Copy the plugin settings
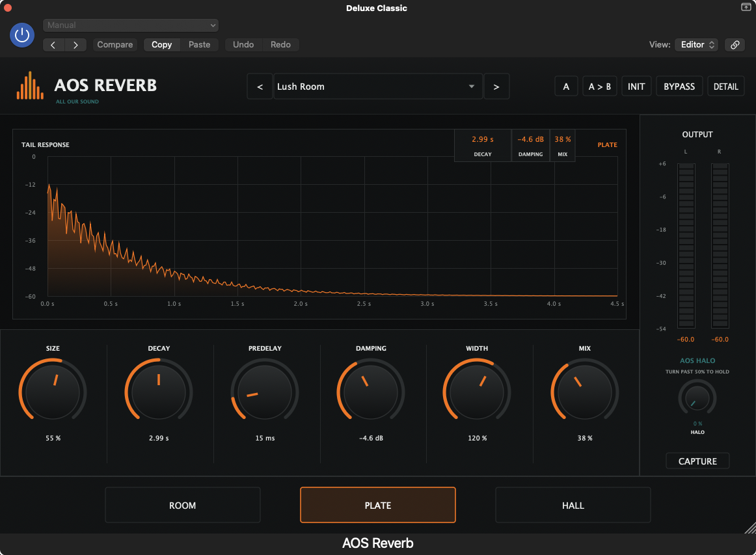This screenshot has width=756, height=555. pos(161,45)
